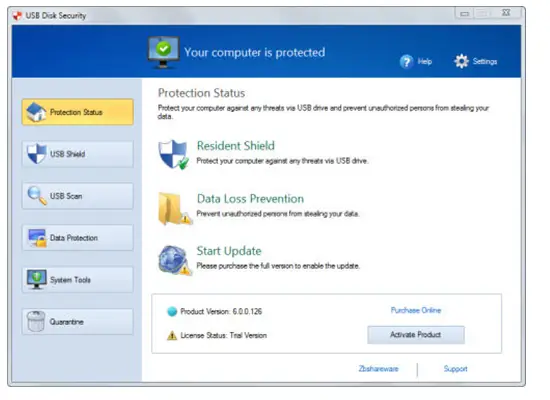Open the Settings label in header
Screen dimensions: 550x400
pos(485,61)
